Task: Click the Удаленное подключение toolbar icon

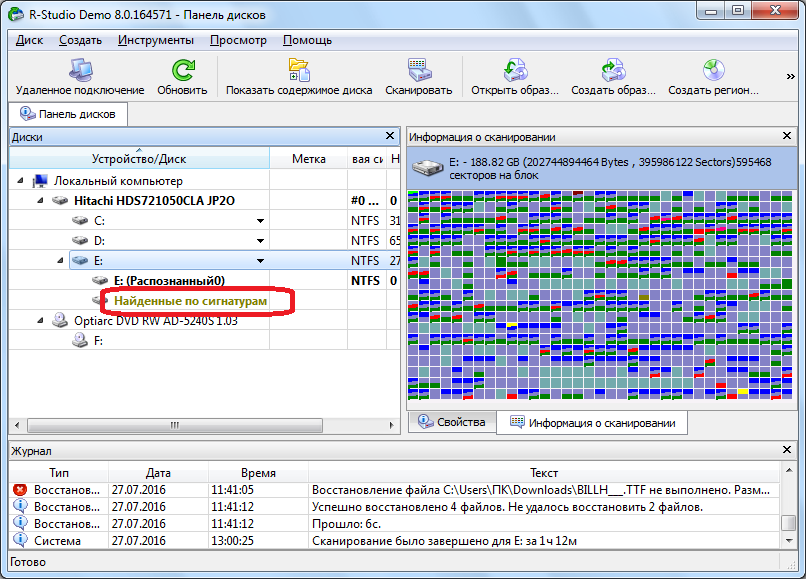Action: point(81,69)
